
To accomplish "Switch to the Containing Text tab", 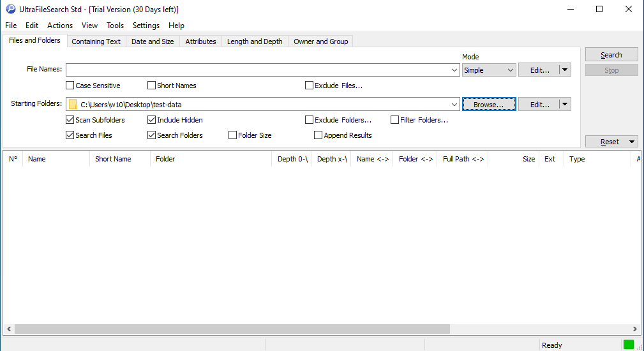I will coord(96,41).
